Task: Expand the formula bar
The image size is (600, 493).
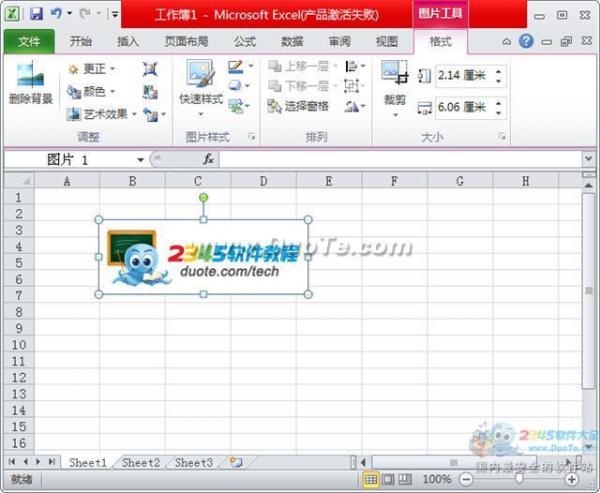Action: pos(588,158)
